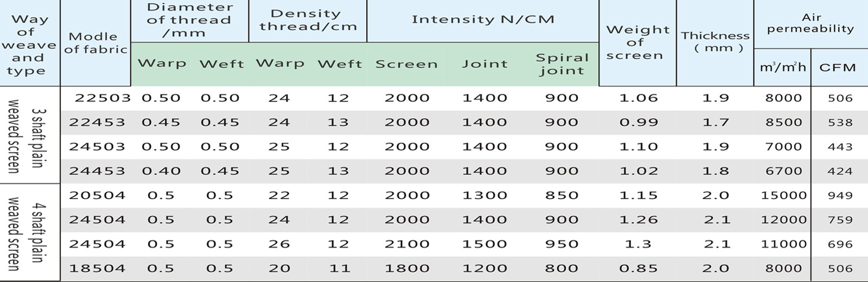Select the "Thickness (mm)" column header

pyautogui.click(x=715, y=42)
